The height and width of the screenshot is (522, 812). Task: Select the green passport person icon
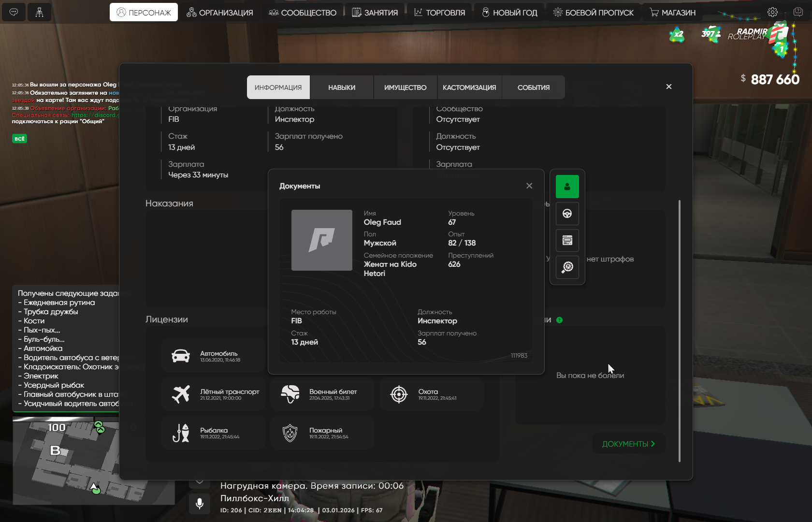[x=567, y=187]
